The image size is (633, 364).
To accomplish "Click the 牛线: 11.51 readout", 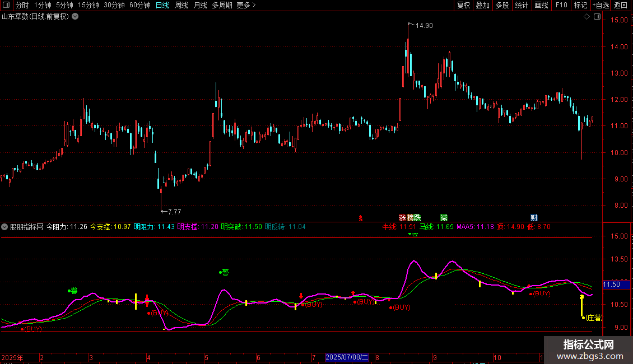I will (x=399, y=227).
